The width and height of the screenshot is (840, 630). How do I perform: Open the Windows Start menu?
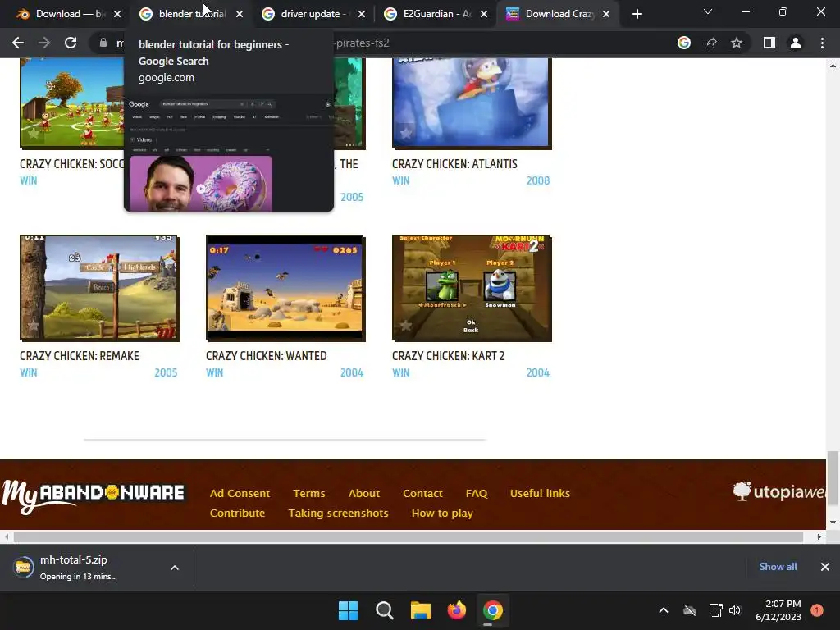click(348, 610)
